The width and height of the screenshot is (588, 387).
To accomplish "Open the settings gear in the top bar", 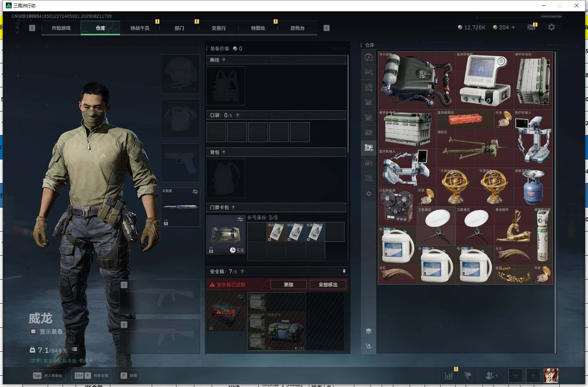I will tap(551, 27).
